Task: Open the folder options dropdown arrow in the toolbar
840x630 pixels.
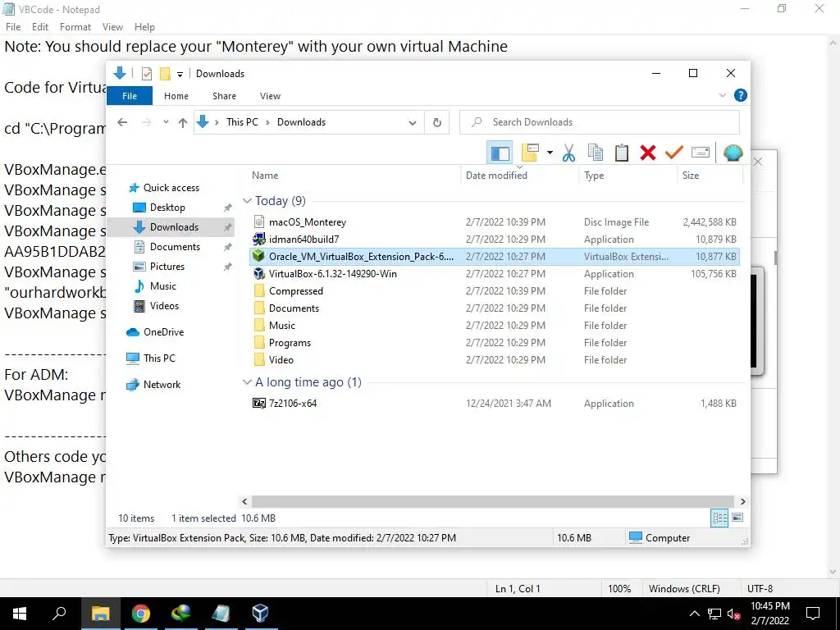Action: click(550, 153)
